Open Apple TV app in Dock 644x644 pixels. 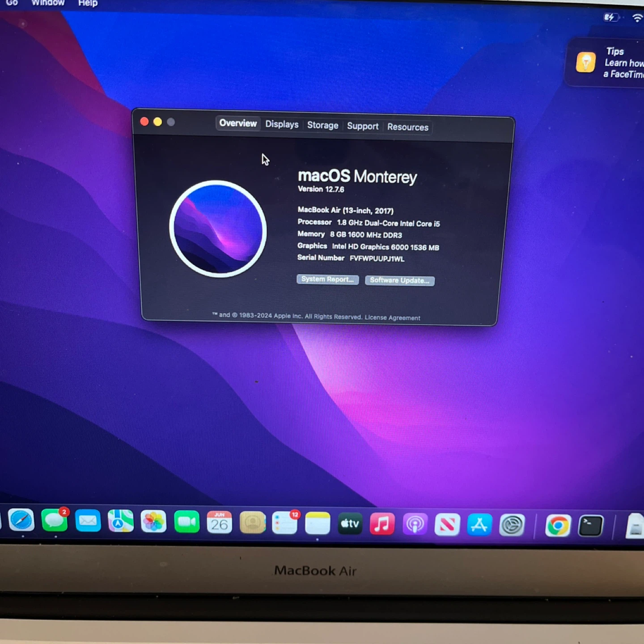(x=350, y=524)
